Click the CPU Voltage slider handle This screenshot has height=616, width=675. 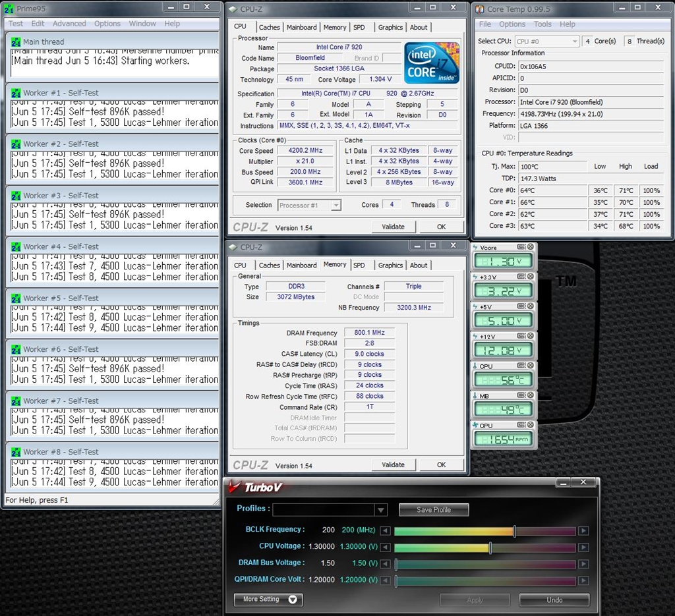click(490, 547)
